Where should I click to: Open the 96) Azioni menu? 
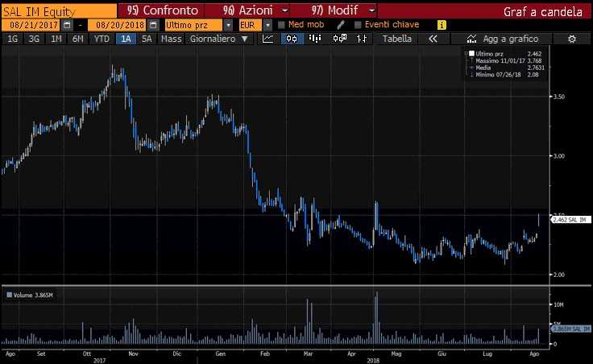[247, 10]
